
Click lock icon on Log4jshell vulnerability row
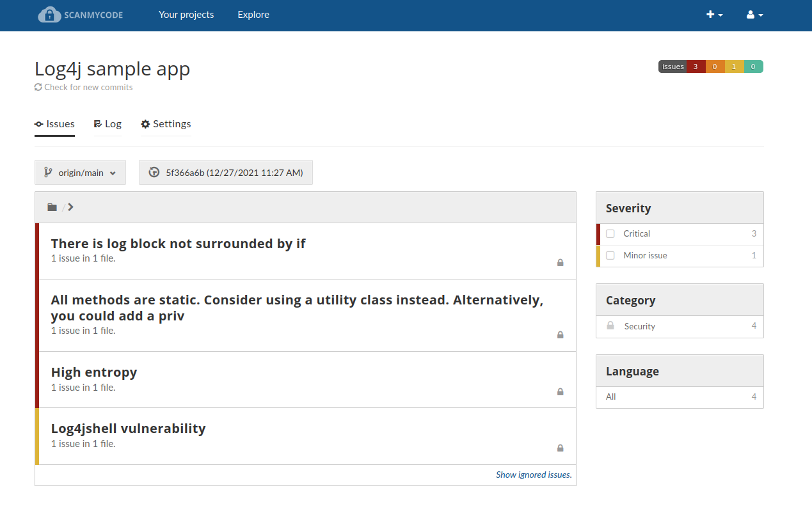[x=560, y=448]
